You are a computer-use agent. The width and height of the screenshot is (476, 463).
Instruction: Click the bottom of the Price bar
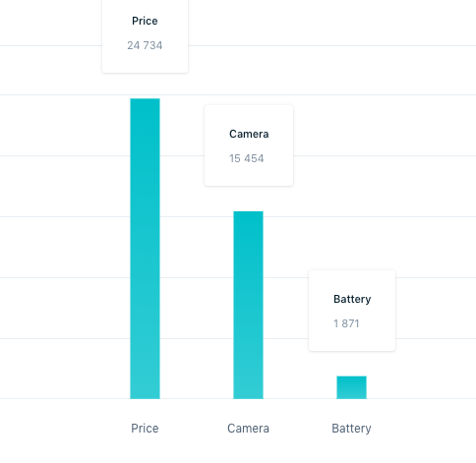coord(145,397)
